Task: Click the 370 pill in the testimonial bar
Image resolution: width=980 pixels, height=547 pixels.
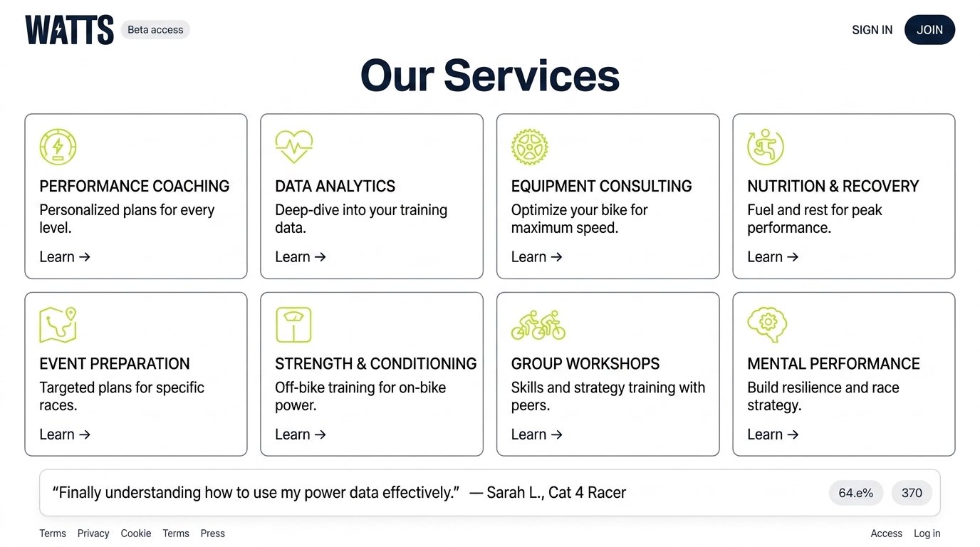Action: tap(912, 493)
